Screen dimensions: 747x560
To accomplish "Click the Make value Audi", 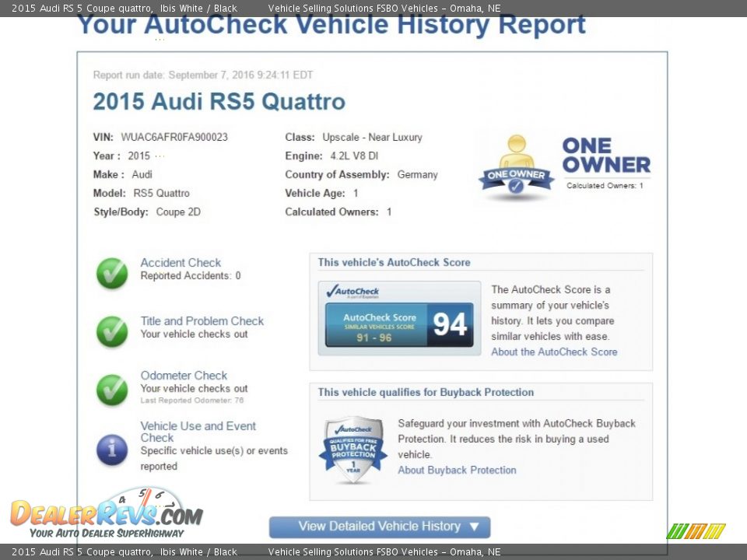I will [x=142, y=175].
